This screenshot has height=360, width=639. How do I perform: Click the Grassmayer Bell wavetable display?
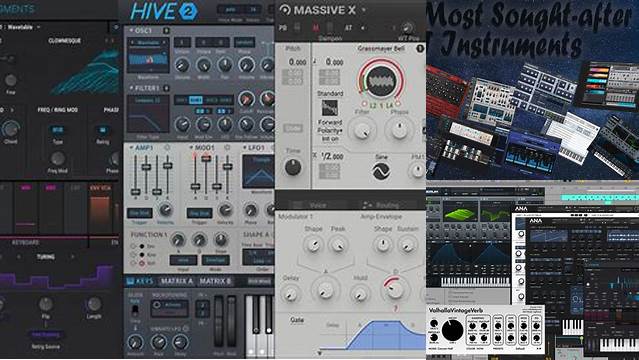pos(381,80)
